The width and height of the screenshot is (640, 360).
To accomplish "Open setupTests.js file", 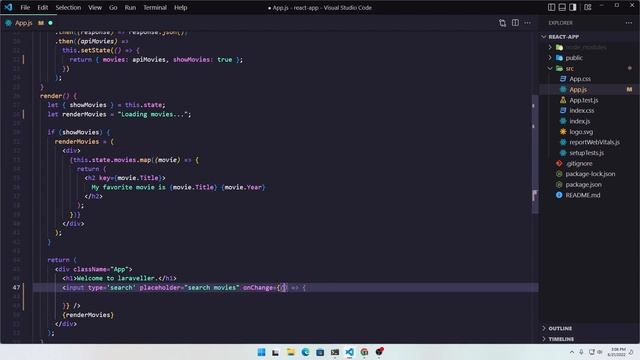I will pos(587,153).
